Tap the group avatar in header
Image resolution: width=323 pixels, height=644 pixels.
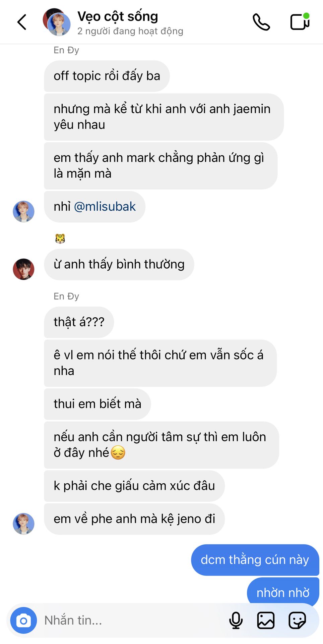coord(57,22)
